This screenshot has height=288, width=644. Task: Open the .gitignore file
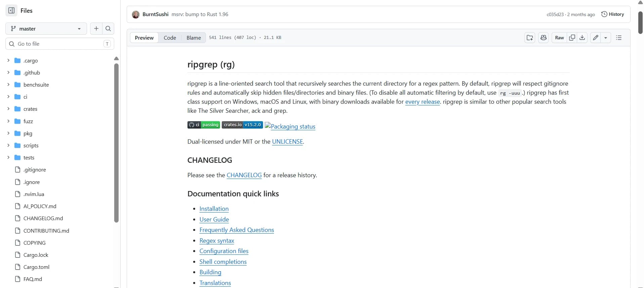pos(35,170)
